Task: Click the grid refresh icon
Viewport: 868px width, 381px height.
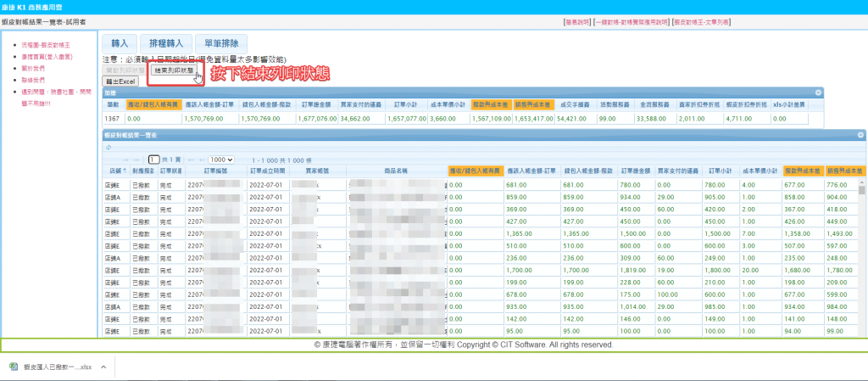Action: (x=108, y=147)
